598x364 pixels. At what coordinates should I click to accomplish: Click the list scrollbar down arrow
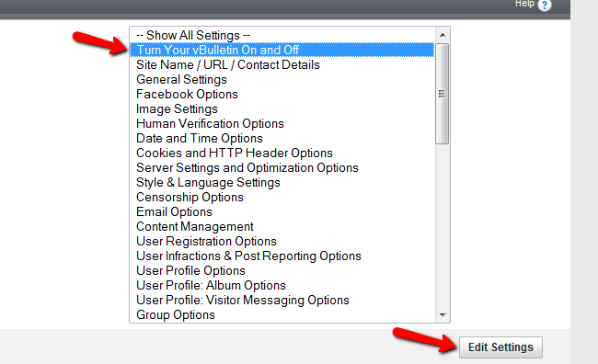tap(443, 315)
